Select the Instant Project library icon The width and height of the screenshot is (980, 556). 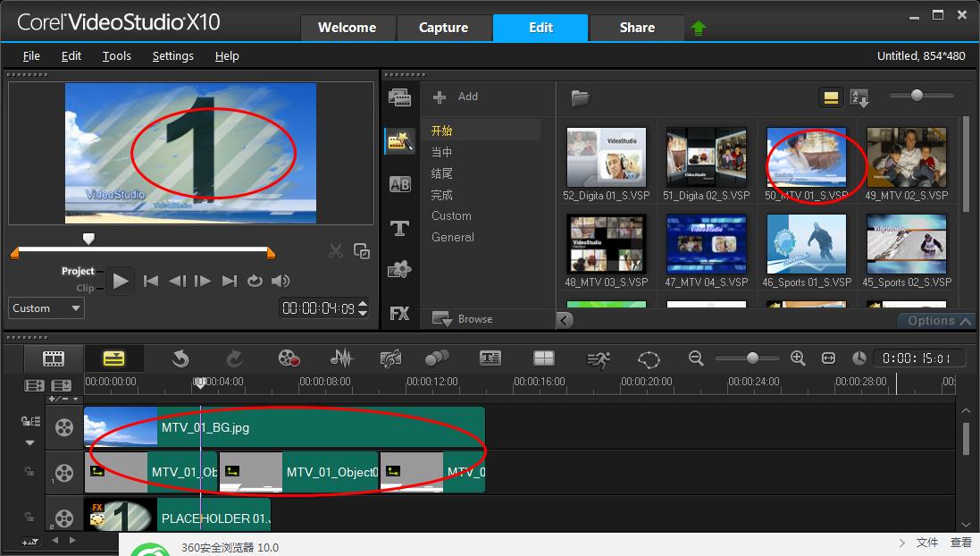[399, 140]
